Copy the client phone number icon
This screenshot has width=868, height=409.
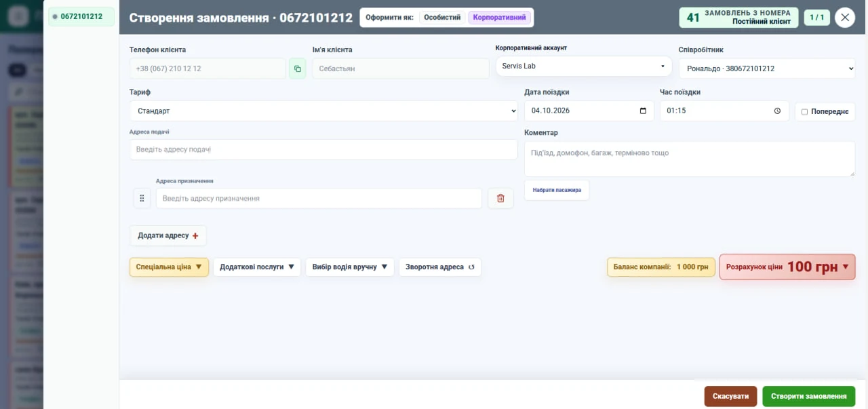(297, 69)
